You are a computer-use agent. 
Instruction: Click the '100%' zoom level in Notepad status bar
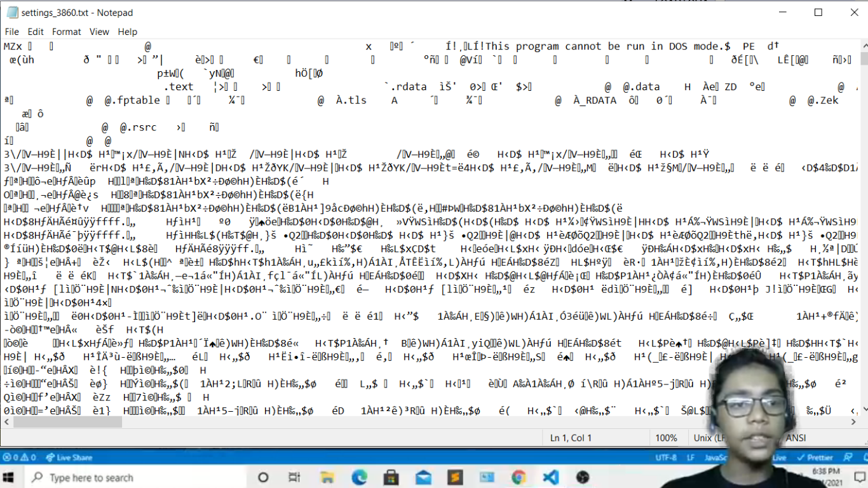point(666,438)
